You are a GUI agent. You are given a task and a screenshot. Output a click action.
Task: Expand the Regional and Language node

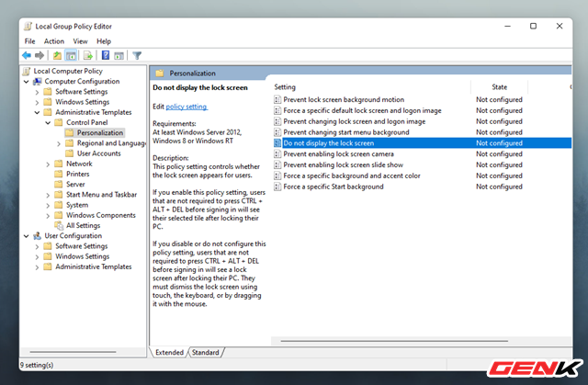point(59,143)
